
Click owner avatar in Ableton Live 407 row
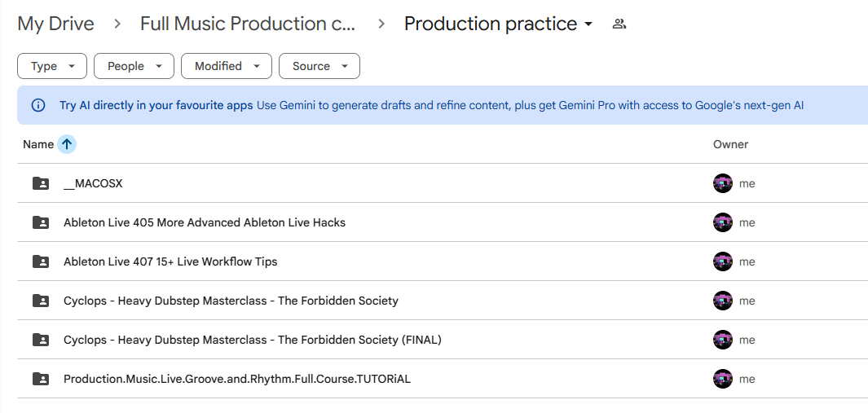722,261
